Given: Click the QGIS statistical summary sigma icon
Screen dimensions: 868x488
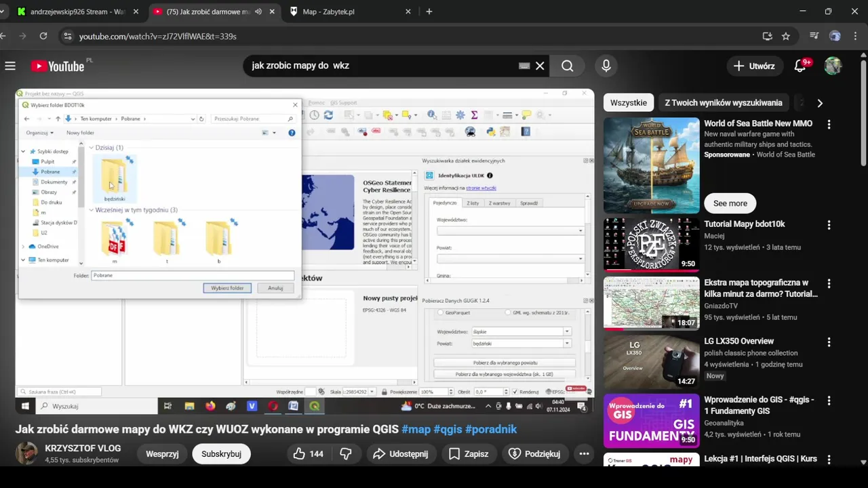Looking at the screenshot, I should click(474, 115).
